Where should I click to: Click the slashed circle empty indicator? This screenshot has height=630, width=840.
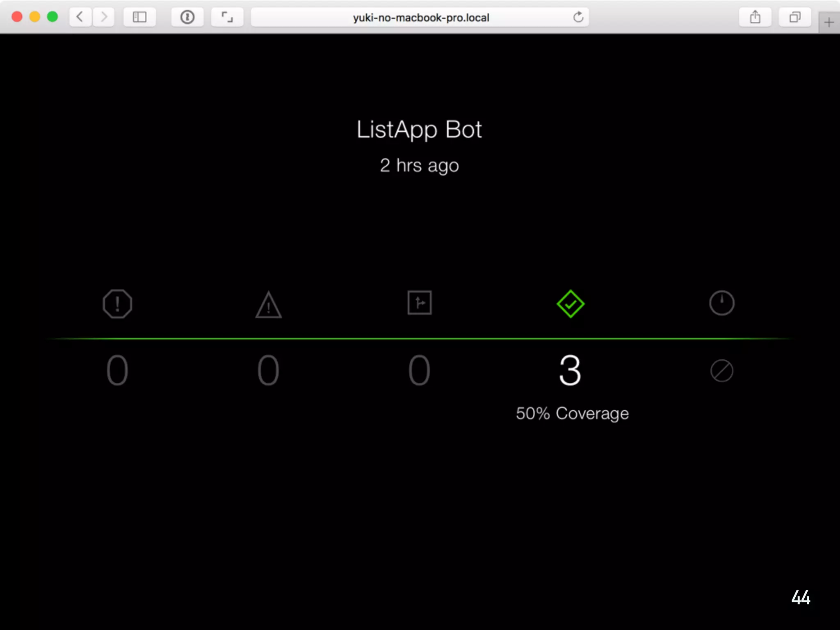point(721,371)
